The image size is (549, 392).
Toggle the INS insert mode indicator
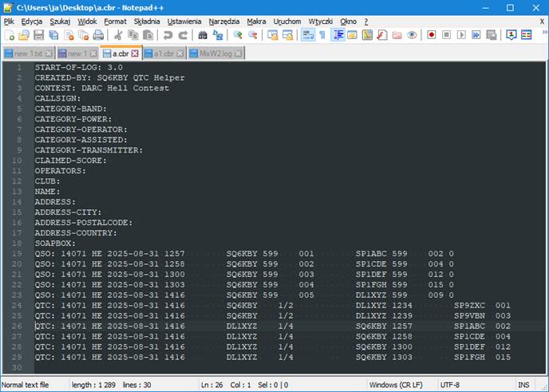(523, 385)
